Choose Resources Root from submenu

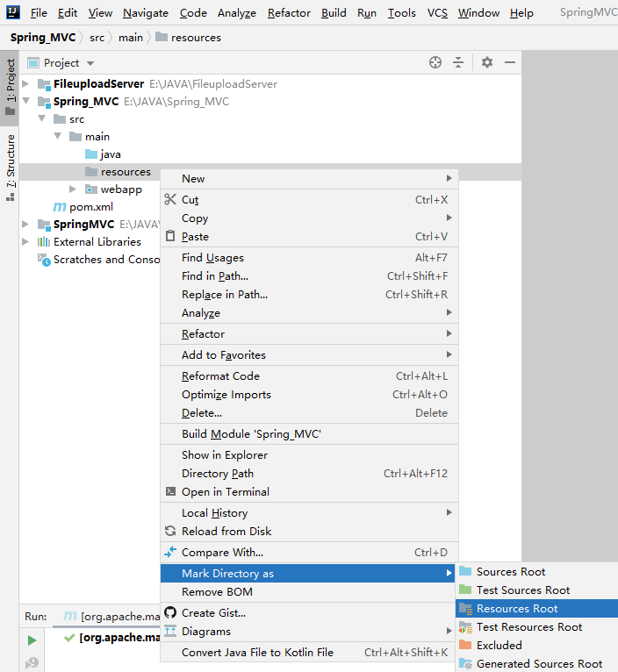tap(537, 609)
